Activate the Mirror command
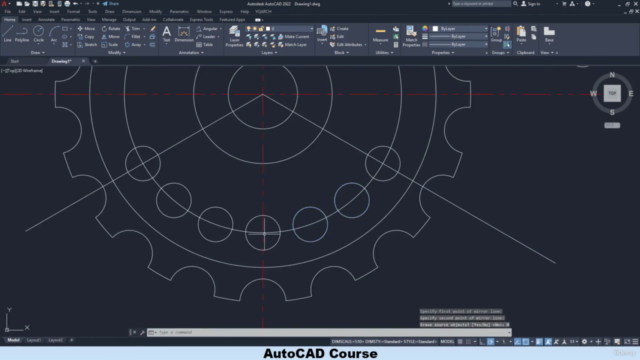 coord(111,37)
